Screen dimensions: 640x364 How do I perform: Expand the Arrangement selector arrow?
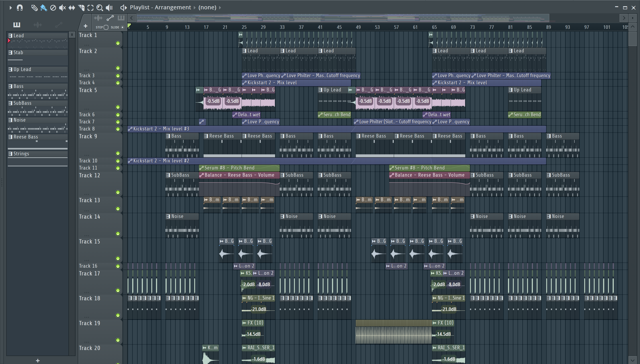tap(194, 8)
